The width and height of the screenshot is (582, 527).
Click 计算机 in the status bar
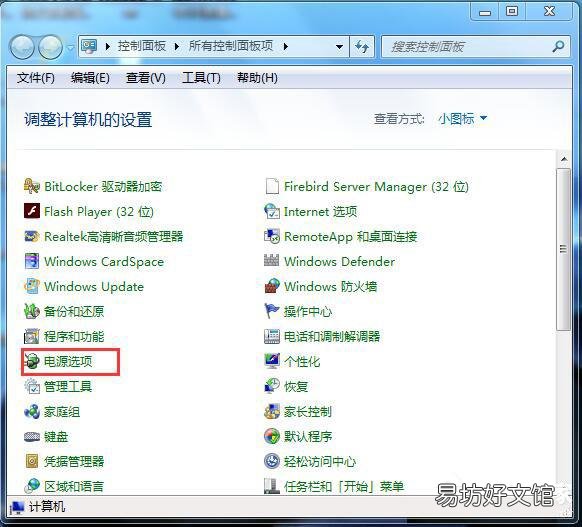click(x=47, y=507)
